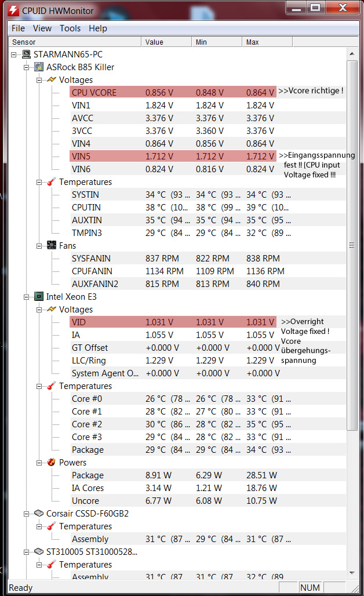Click the Min column header
364x596 pixels.
(217, 42)
